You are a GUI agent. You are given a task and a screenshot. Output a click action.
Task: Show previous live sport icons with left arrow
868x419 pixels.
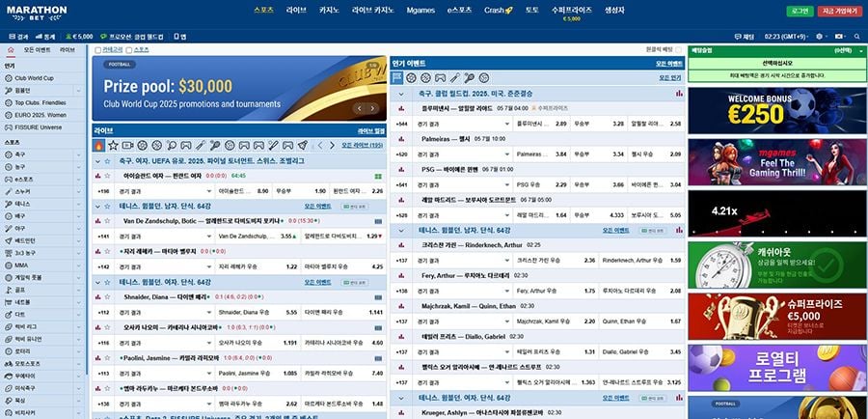coord(319,146)
